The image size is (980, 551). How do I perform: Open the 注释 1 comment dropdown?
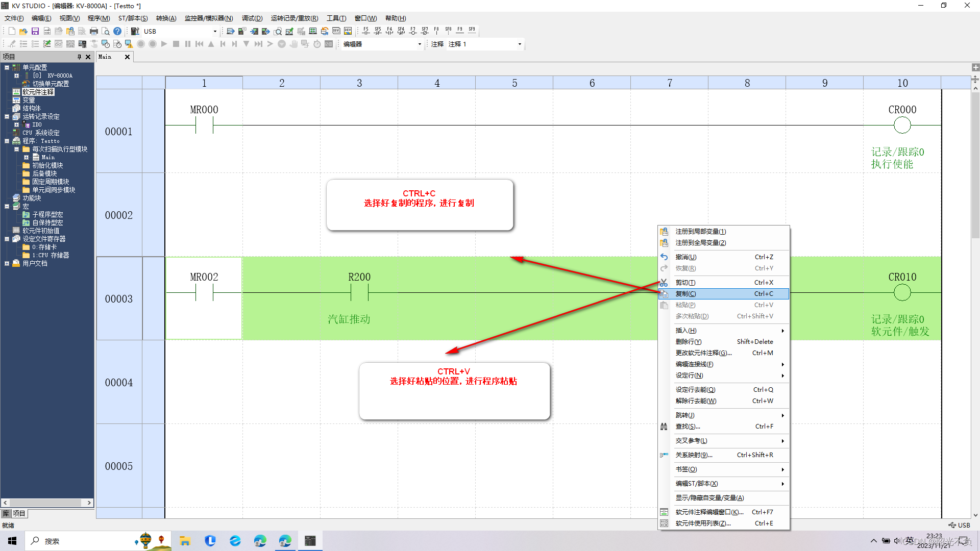click(x=520, y=44)
